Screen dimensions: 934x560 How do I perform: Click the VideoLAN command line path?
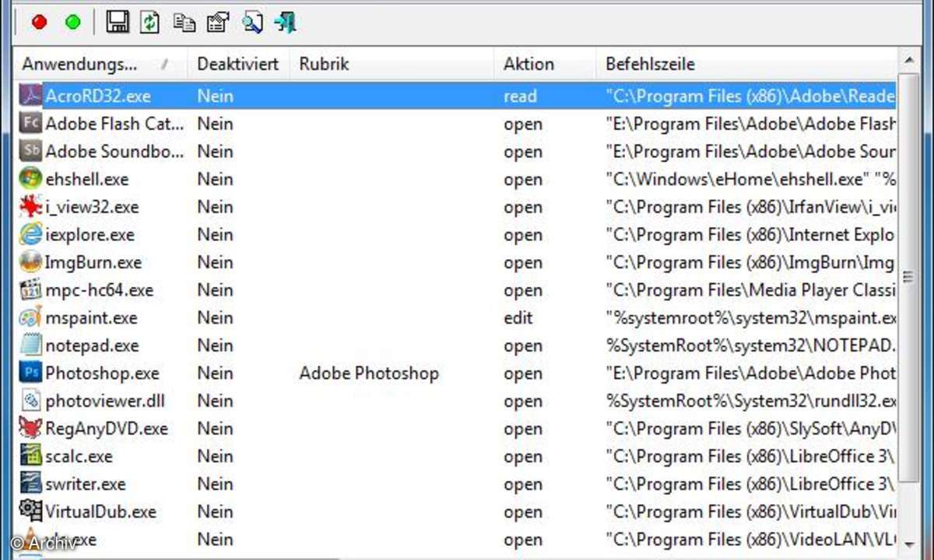pos(751,540)
